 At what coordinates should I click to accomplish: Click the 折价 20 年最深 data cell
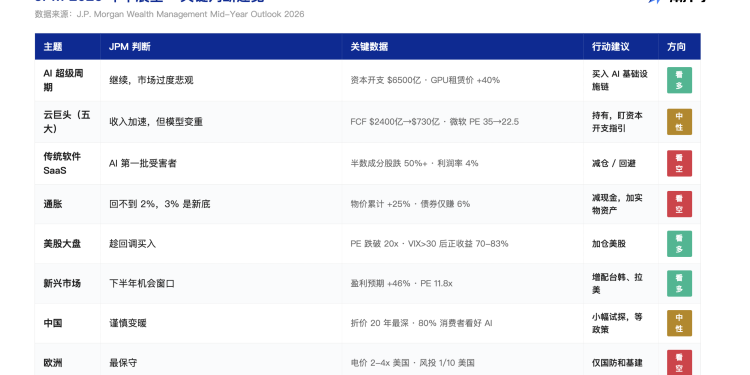pos(463,323)
